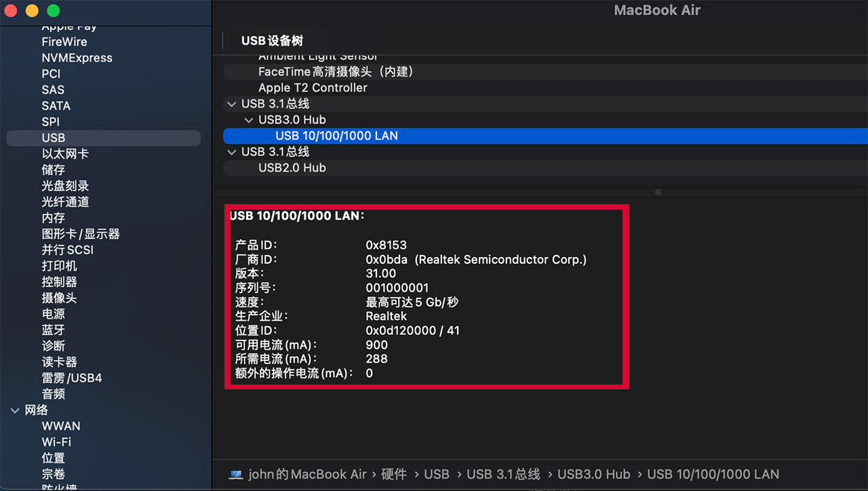Collapse the USB3.0 Hub disclosure arrow
This screenshot has height=491, width=868.
click(x=248, y=120)
